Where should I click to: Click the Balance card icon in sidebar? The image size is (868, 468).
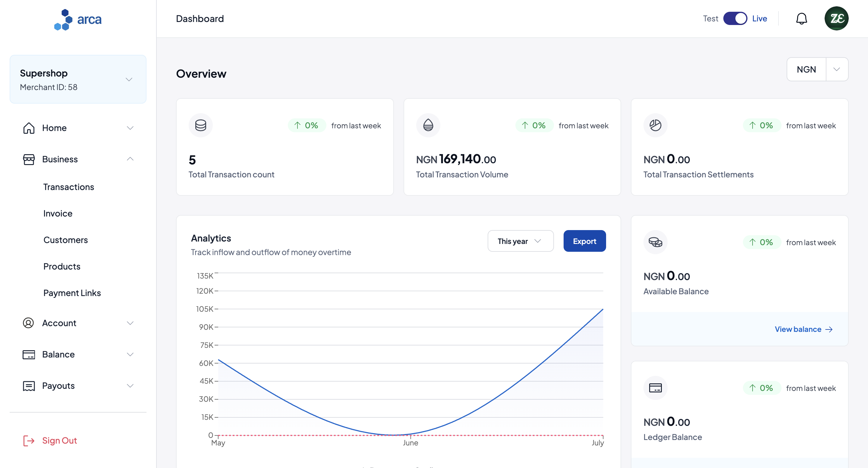29,354
